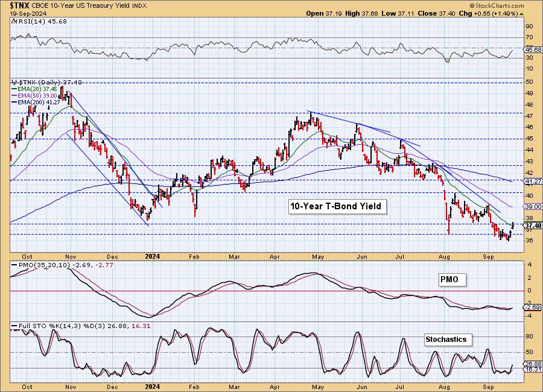Click the -2.69 PMO value tag
This screenshot has height=392, width=543.
pyautogui.click(x=533, y=307)
